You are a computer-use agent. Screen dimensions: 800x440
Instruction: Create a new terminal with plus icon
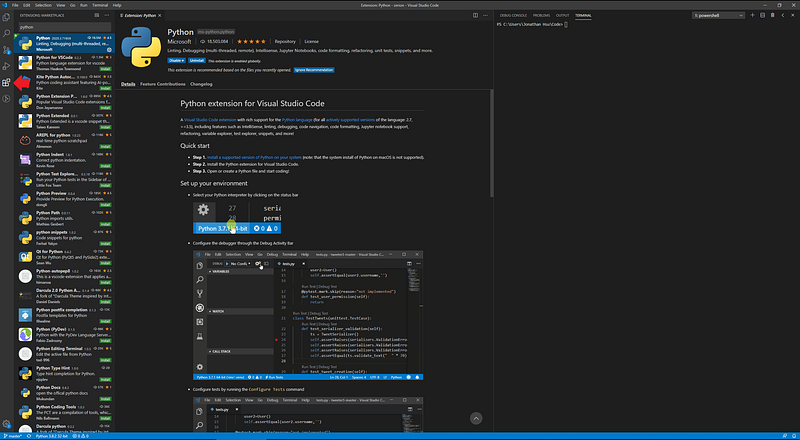(752, 15)
